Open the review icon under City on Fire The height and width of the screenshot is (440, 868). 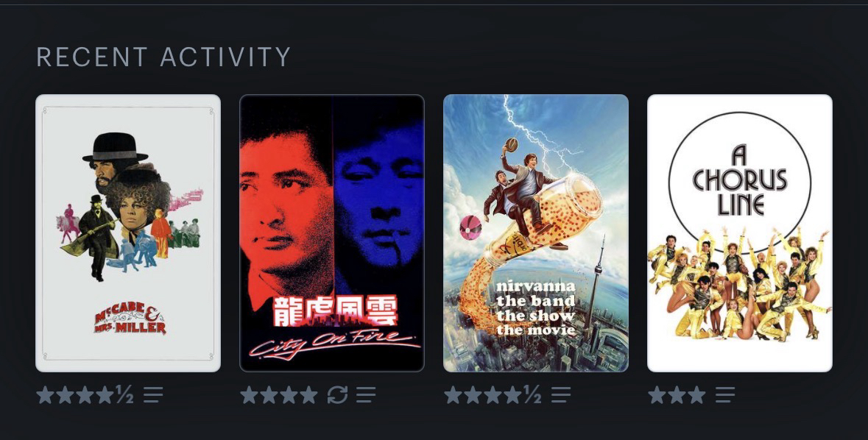pyautogui.click(x=366, y=394)
